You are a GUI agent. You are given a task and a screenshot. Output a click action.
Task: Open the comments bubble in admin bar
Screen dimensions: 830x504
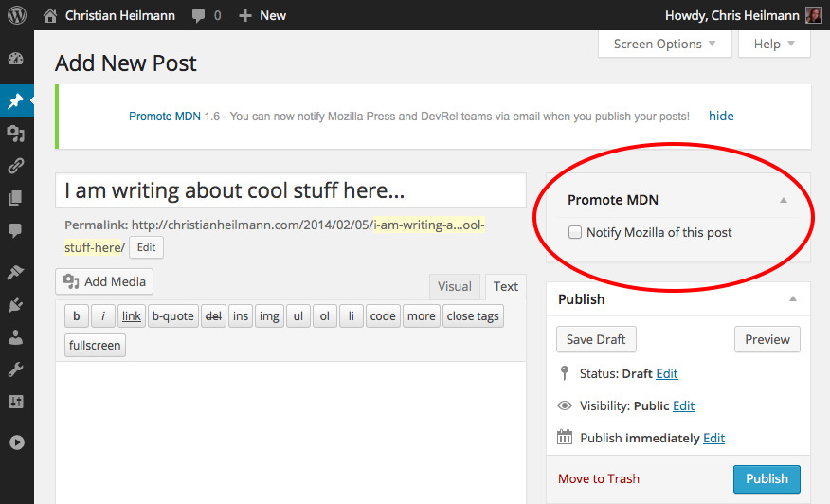coord(199,16)
